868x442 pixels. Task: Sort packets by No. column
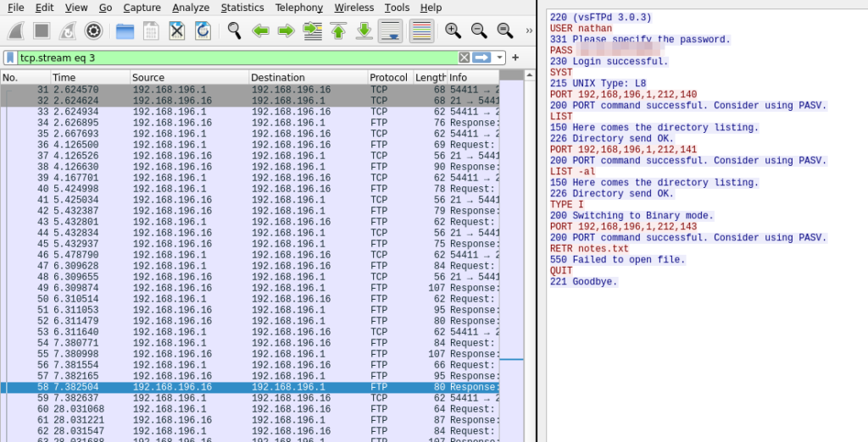tap(25, 77)
